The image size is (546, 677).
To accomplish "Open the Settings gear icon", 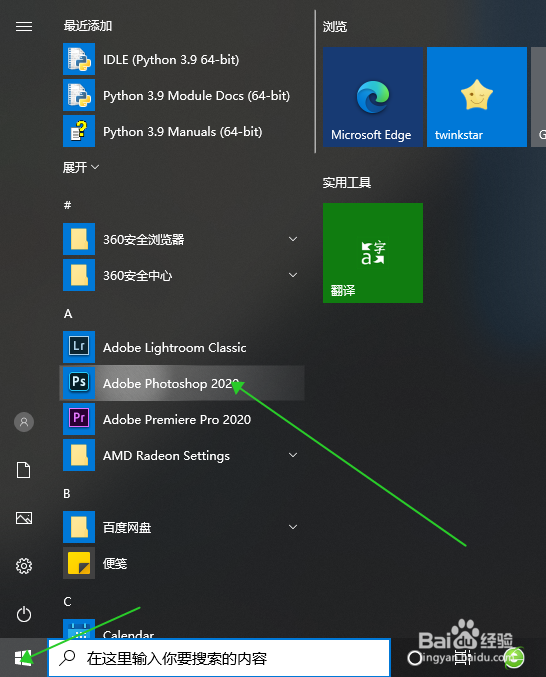I will (24, 566).
